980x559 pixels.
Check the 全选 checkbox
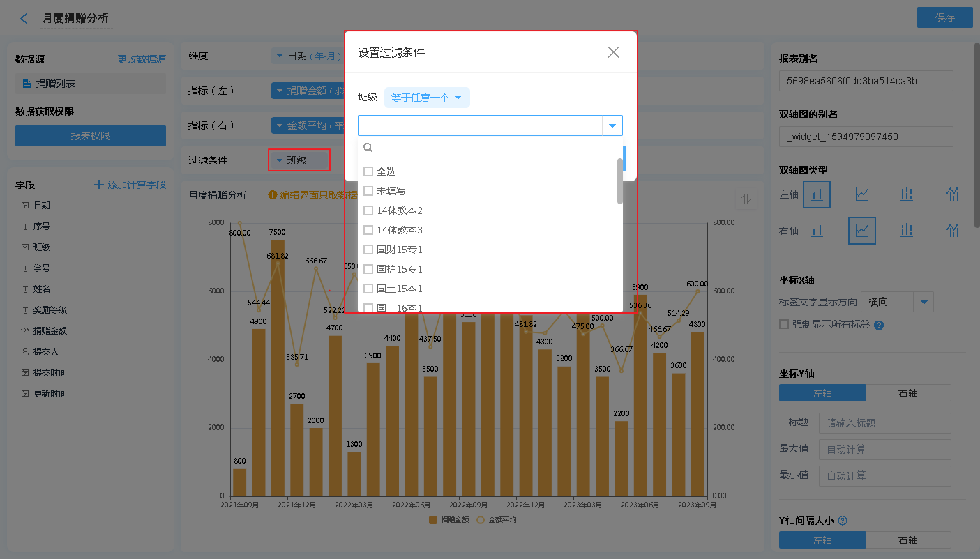(x=368, y=171)
